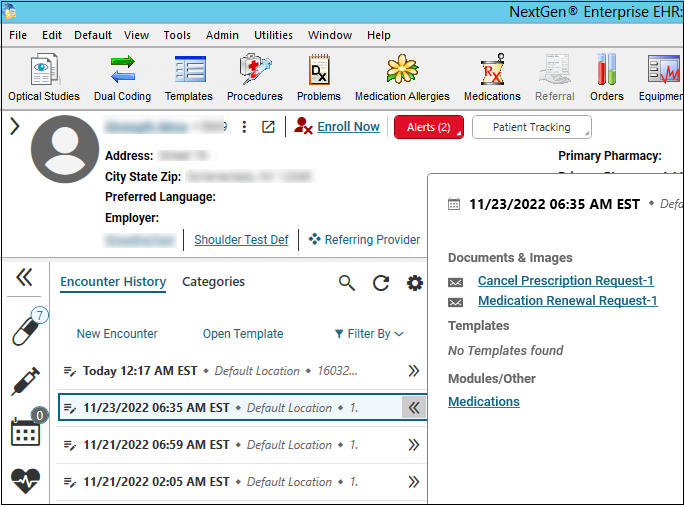This screenshot has height=505, width=684.
Task: Open the Templates toolbar module
Action: [x=189, y=78]
